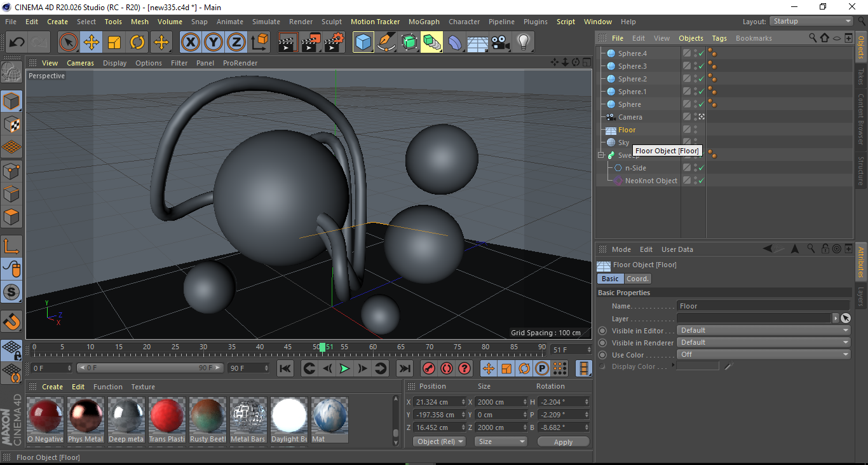Image resolution: width=868 pixels, height=465 pixels.
Task: Click the Apply button
Action: (x=563, y=441)
